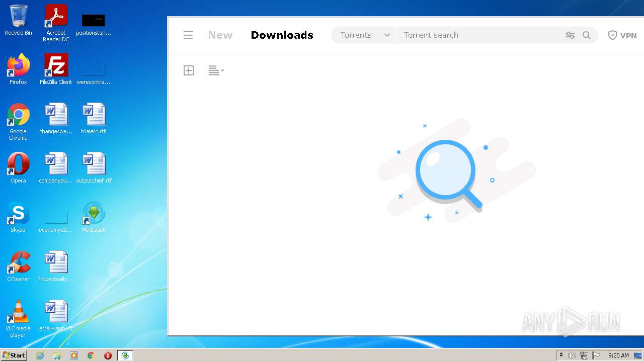Select the outputchief.rtf document

pyautogui.click(x=94, y=168)
